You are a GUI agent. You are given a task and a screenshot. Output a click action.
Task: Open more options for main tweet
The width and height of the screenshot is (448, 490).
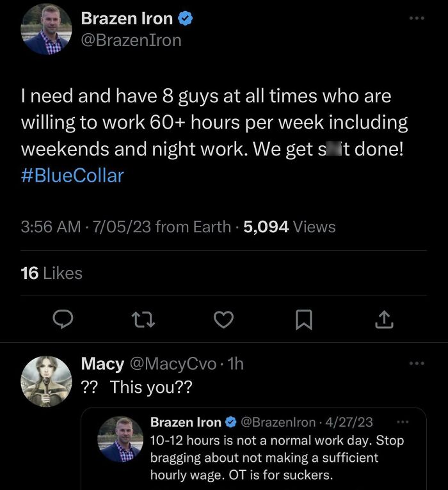tap(417, 19)
